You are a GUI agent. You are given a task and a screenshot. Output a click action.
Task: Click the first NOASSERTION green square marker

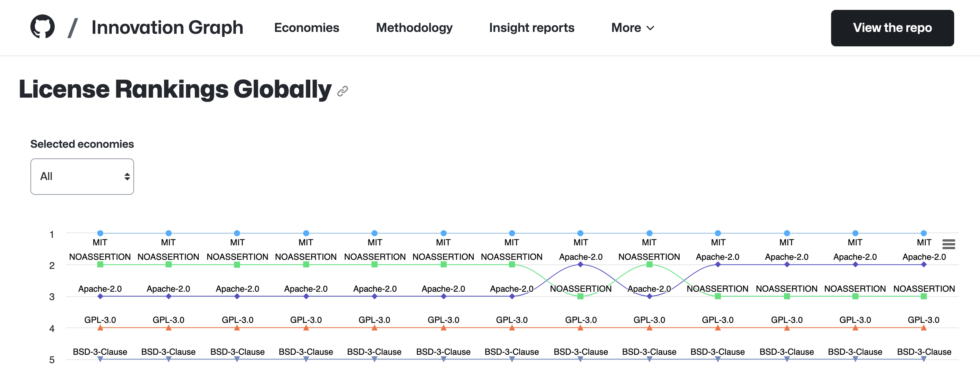pyautogui.click(x=100, y=264)
